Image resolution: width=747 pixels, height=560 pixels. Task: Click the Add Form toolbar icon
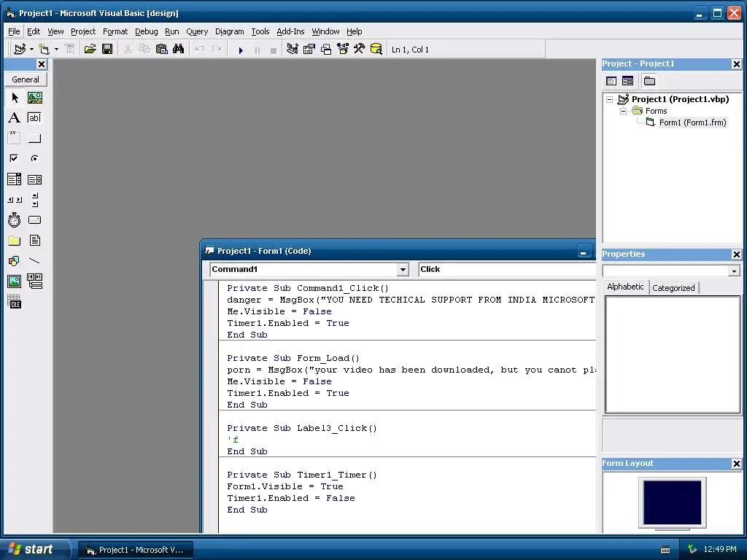[x=44, y=49]
